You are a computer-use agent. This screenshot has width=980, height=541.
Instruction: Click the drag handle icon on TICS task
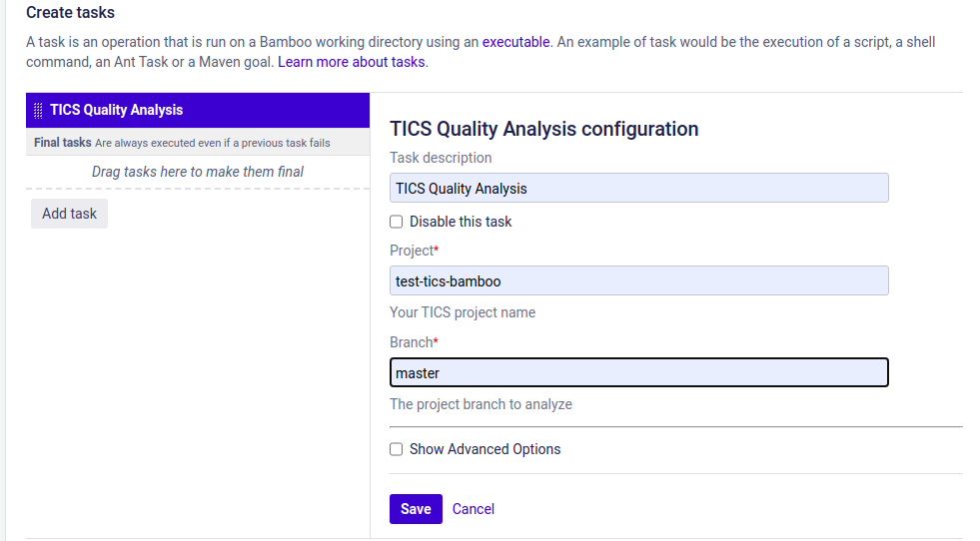(x=38, y=111)
